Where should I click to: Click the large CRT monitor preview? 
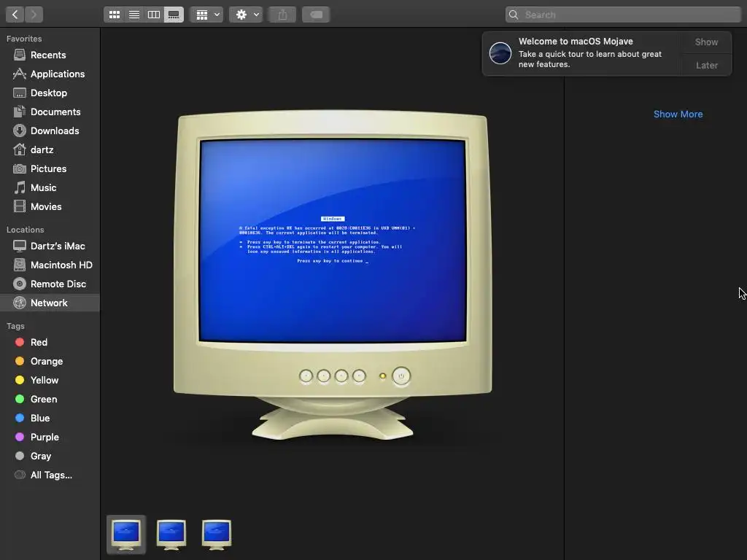[333, 275]
